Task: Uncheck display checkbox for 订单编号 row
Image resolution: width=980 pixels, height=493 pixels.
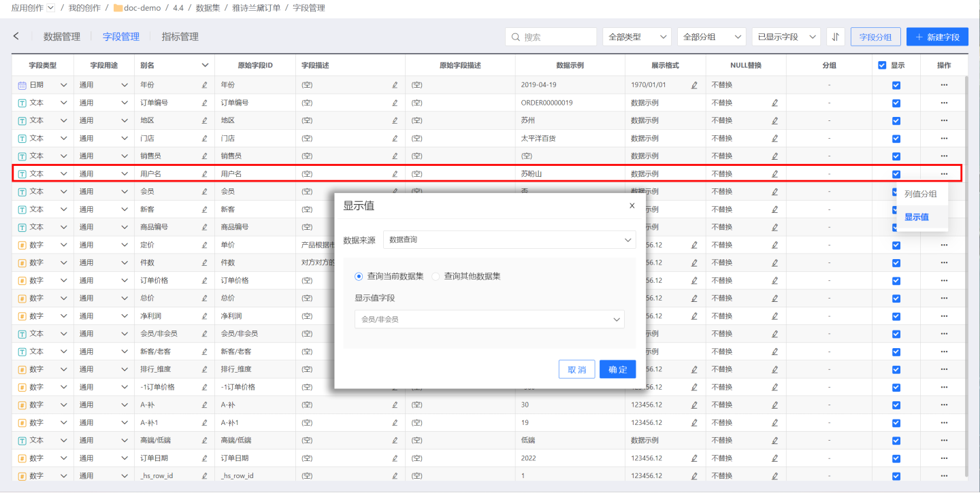Action: point(896,103)
